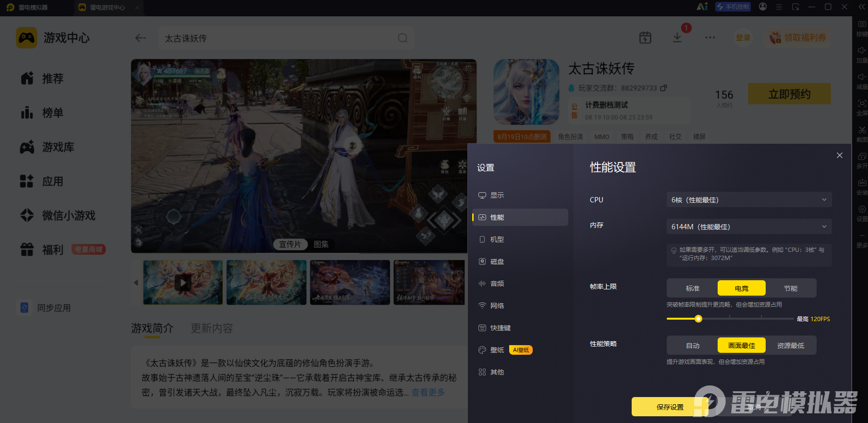
Task: Click the 截图 screenshot scissors icon
Action: 862,134
